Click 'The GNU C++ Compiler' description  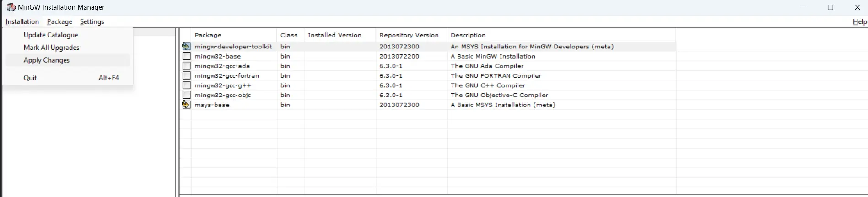coord(488,85)
